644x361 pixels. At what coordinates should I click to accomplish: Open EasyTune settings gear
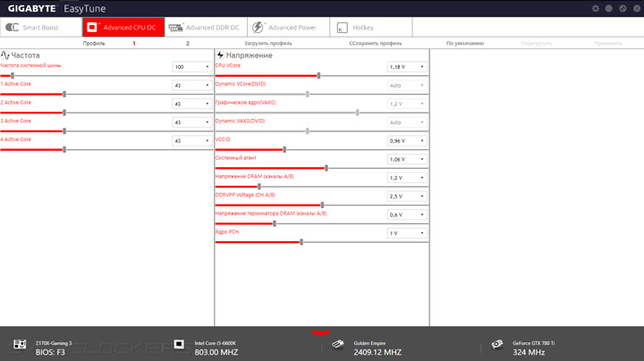[596, 8]
